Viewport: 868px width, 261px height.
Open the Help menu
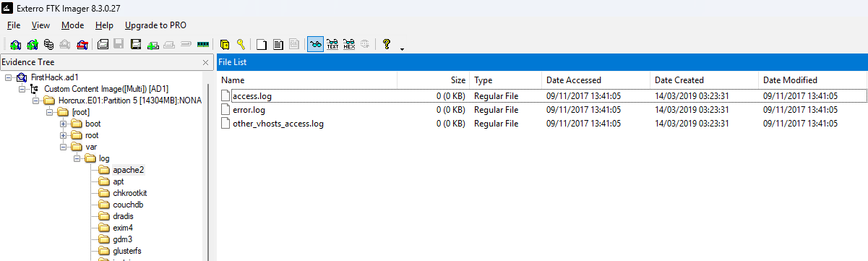point(104,25)
